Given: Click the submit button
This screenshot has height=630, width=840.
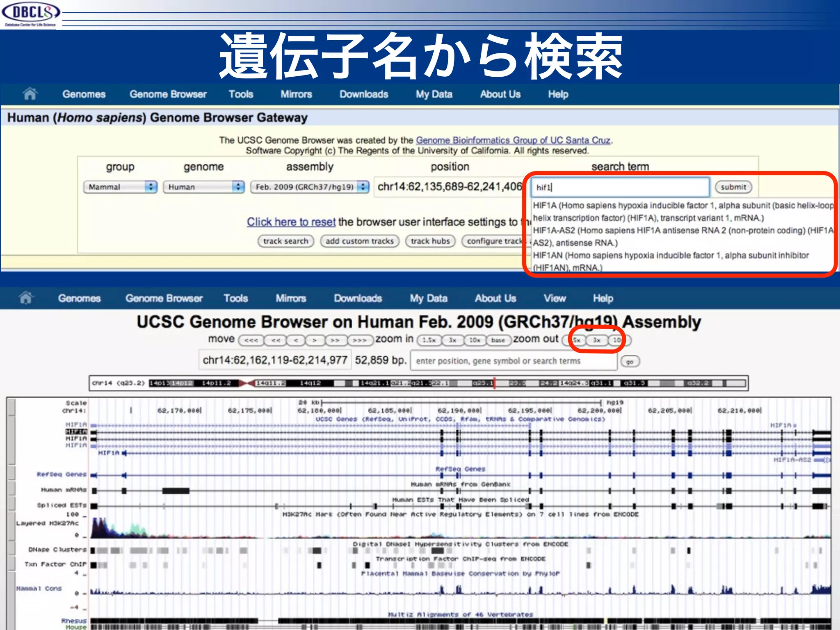Looking at the screenshot, I should click(733, 187).
